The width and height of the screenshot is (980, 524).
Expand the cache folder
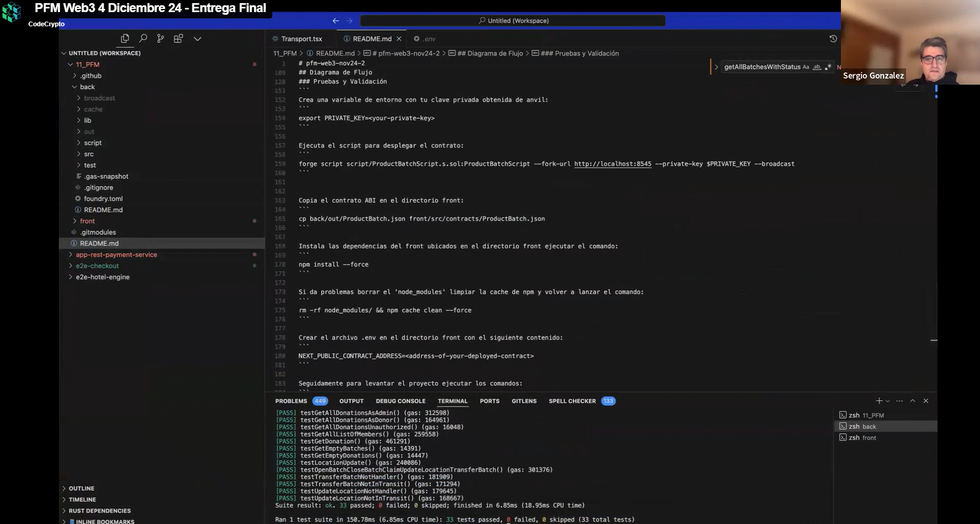[93, 109]
